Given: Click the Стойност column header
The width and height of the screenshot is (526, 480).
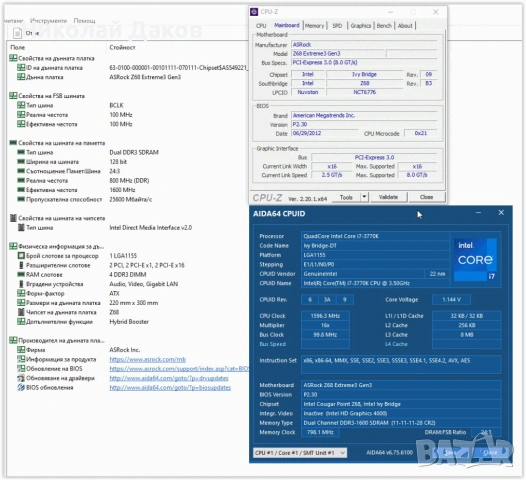Looking at the screenshot, I should [122, 48].
